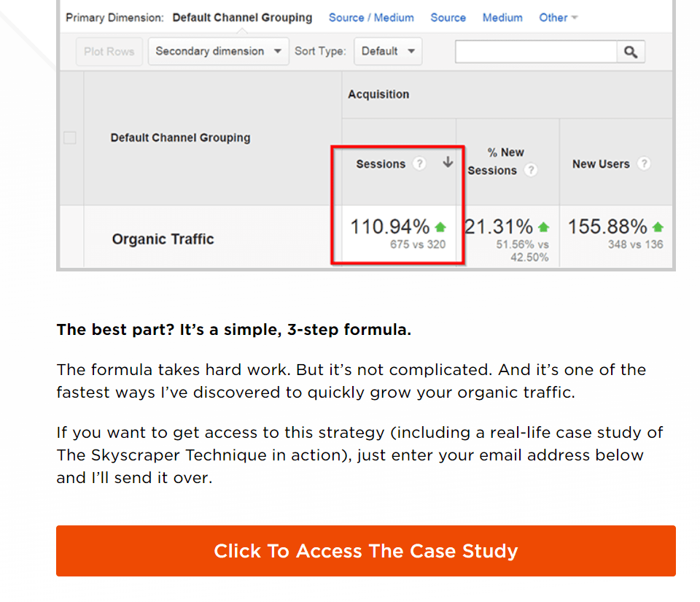Select the Medium dimension tab
700x602 pixels.
pyautogui.click(x=502, y=18)
